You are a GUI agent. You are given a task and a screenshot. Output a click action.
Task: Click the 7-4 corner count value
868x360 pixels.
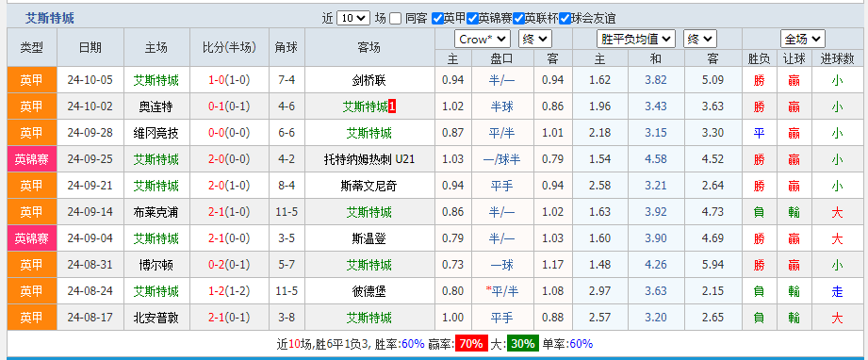coord(287,80)
